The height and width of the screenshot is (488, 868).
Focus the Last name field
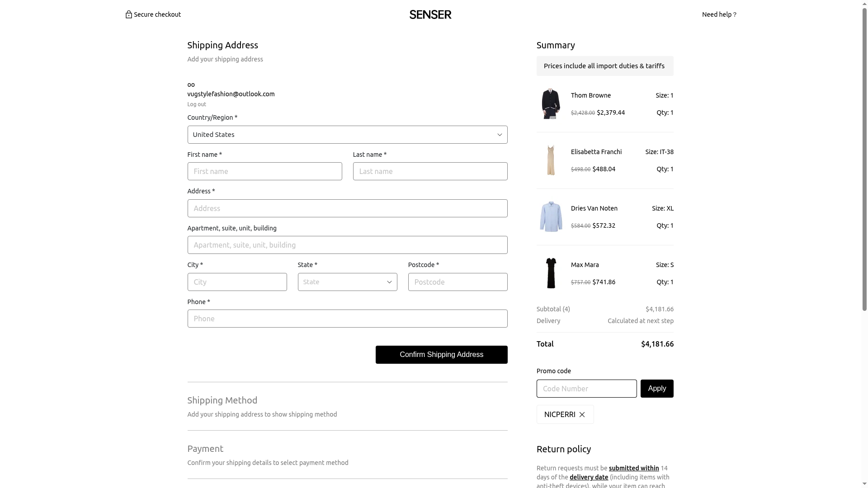pos(430,171)
